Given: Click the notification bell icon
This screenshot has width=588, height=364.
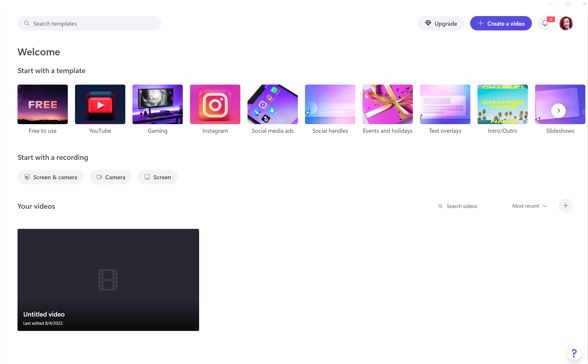Looking at the screenshot, I should click(545, 23).
